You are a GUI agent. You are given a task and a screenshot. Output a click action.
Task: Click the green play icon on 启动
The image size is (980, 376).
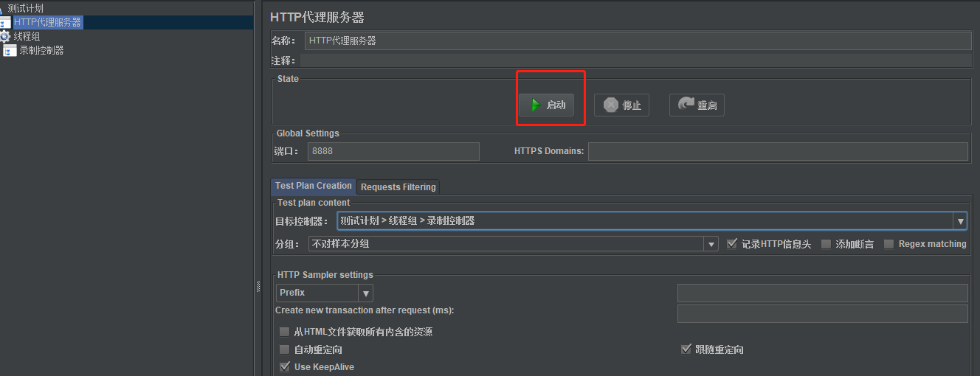536,105
